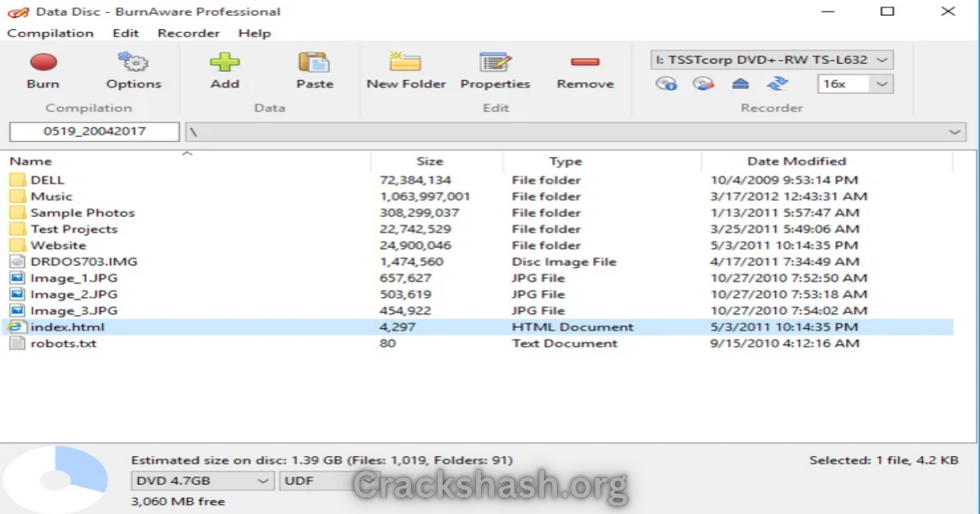980x514 pixels.
Task: Open compilation Options gear icon
Action: click(132, 63)
